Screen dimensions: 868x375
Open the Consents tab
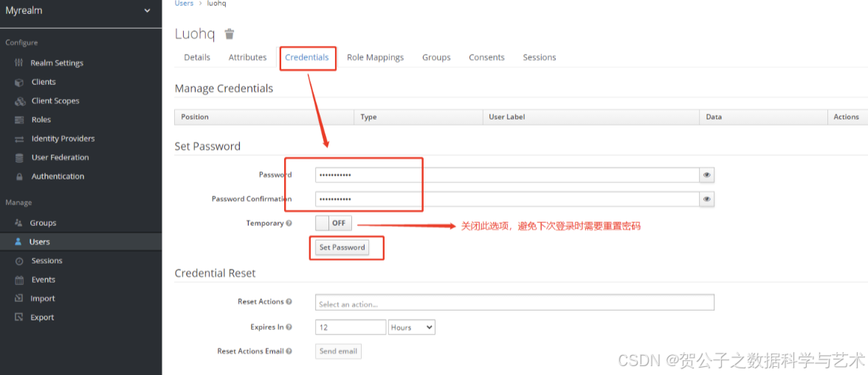pyautogui.click(x=486, y=57)
